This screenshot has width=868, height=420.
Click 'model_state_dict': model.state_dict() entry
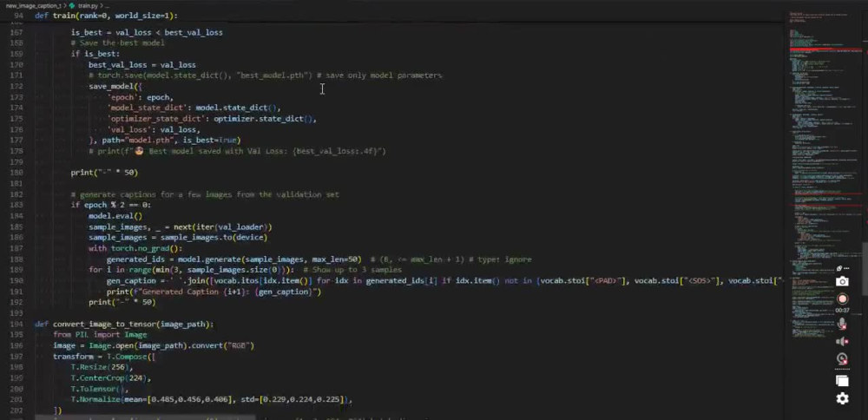click(x=194, y=108)
